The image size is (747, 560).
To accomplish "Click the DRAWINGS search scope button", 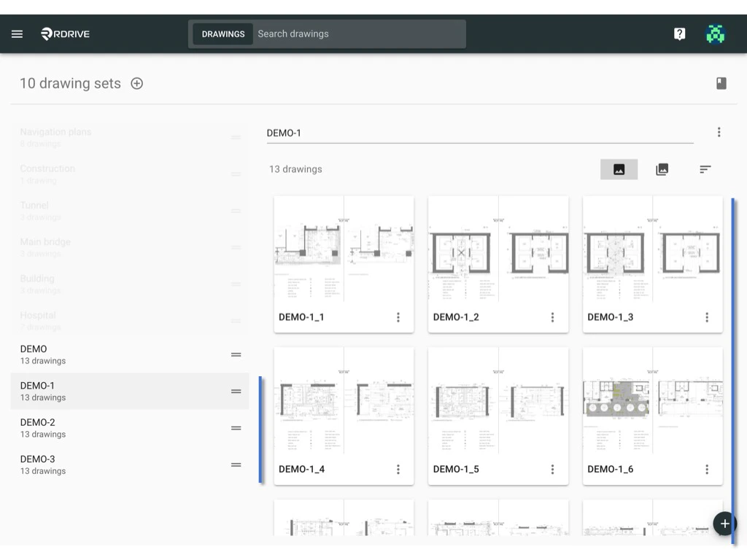I will pyautogui.click(x=223, y=34).
